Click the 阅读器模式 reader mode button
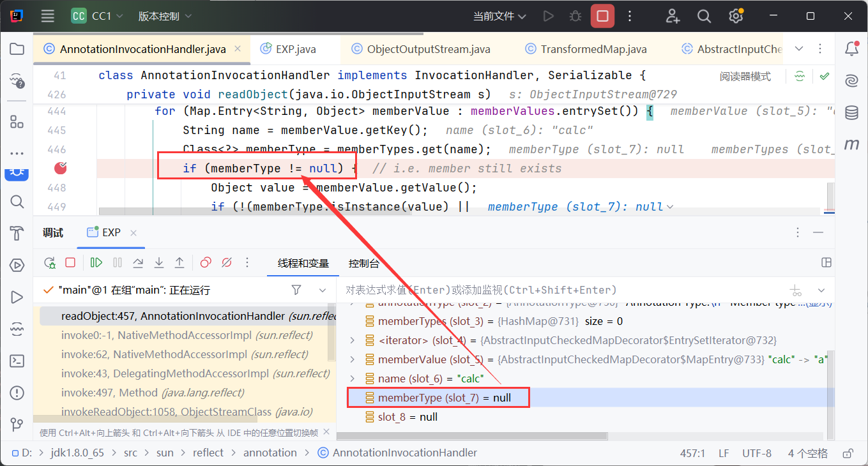868x466 pixels. [x=745, y=77]
